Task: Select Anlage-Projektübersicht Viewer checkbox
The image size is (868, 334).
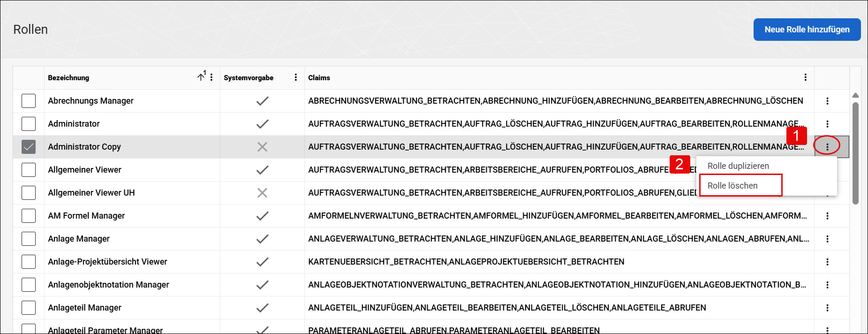Action: click(x=29, y=262)
